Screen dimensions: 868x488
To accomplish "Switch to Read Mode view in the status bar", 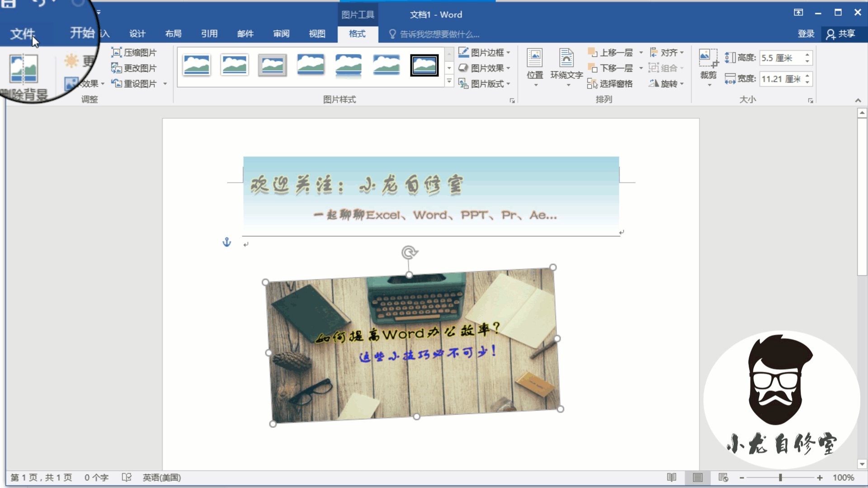I will pyautogui.click(x=672, y=478).
